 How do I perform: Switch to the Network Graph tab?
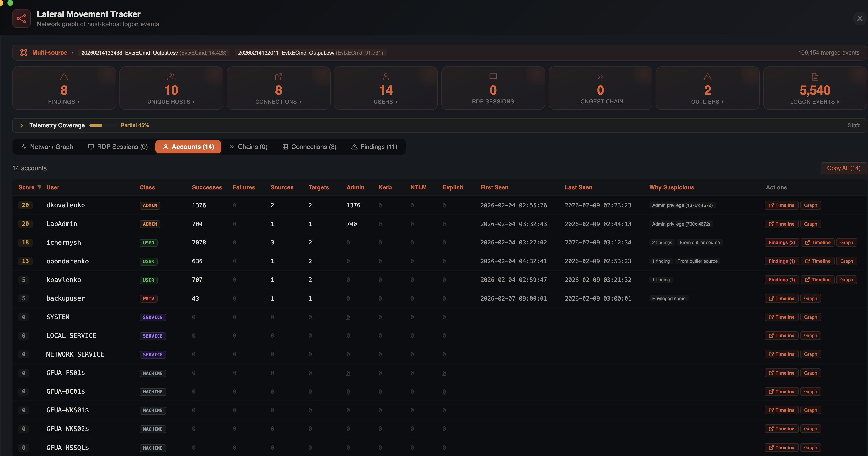[47, 147]
